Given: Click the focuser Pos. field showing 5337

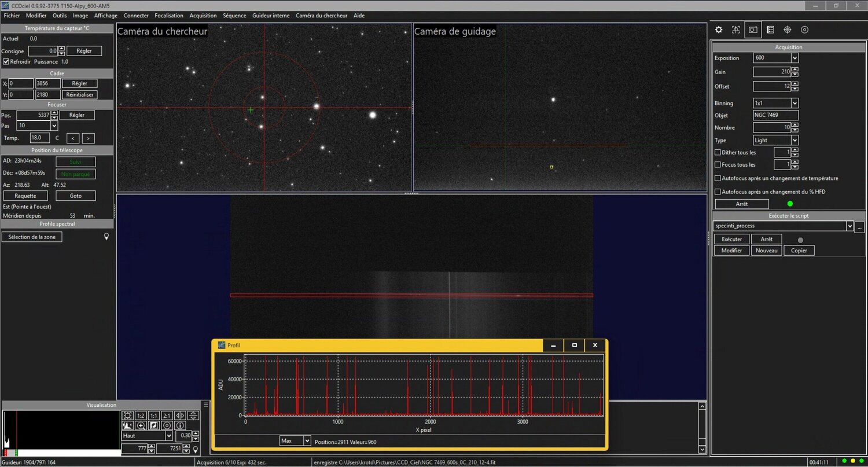Looking at the screenshot, I should point(34,115).
